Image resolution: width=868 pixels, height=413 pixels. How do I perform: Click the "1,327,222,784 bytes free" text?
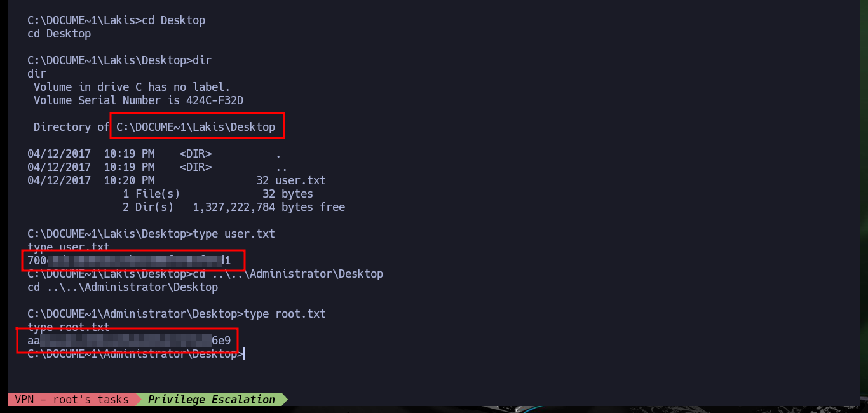coord(269,207)
